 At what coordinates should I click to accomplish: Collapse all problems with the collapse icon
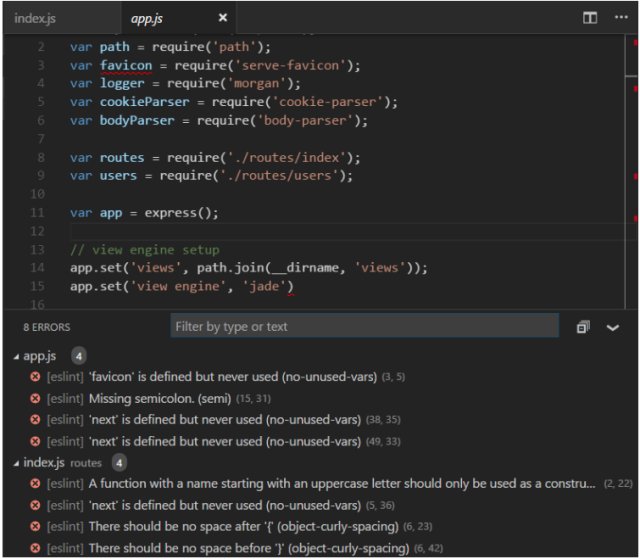tap(583, 327)
